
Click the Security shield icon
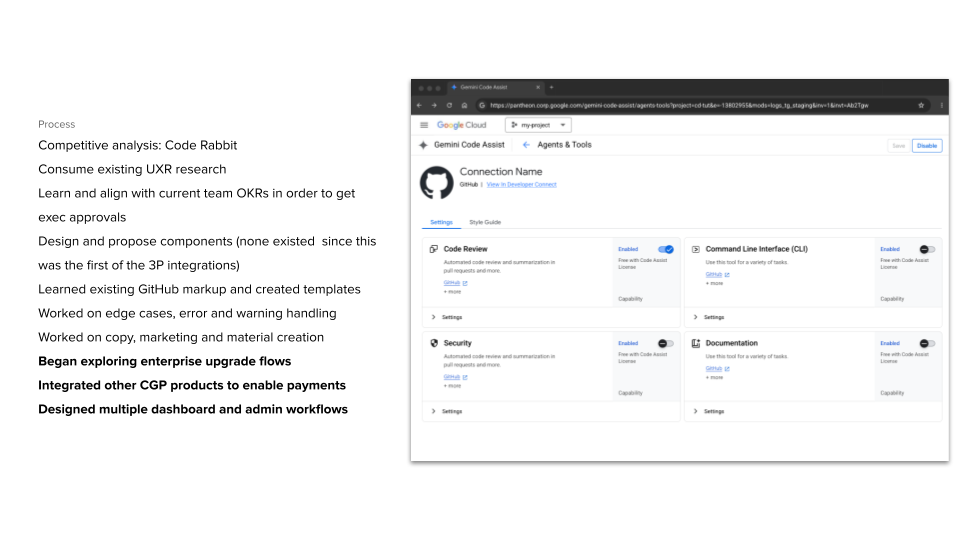click(x=434, y=343)
